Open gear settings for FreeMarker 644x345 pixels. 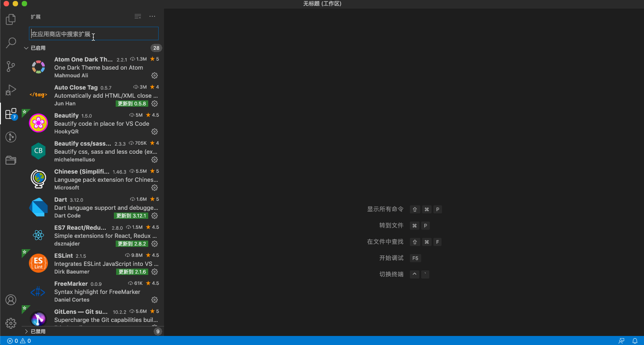click(x=155, y=300)
